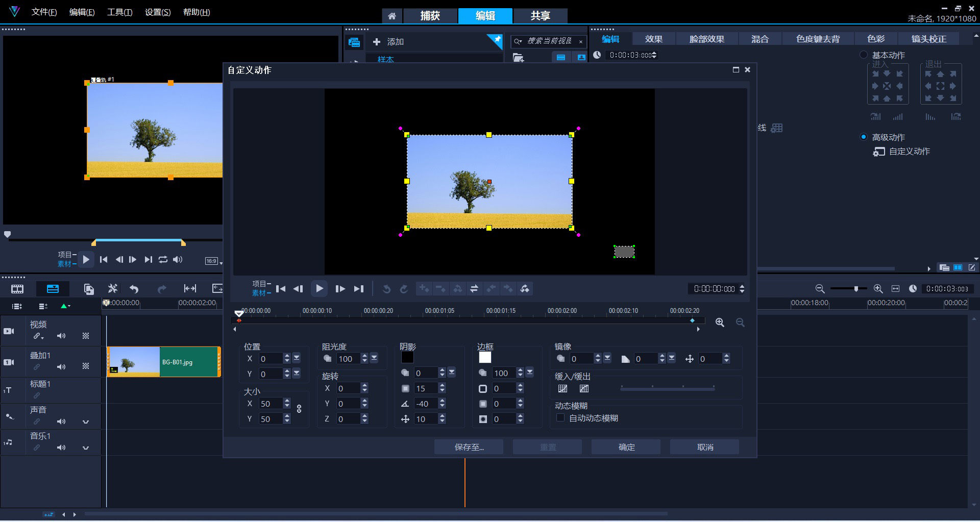Toggle the size aspect ratio lock chain

pos(299,409)
